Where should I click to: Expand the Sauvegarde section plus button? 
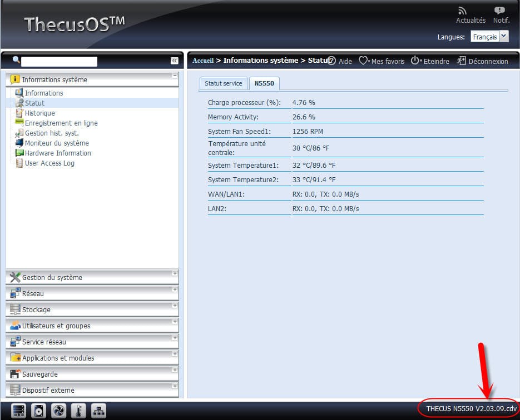coord(175,370)
